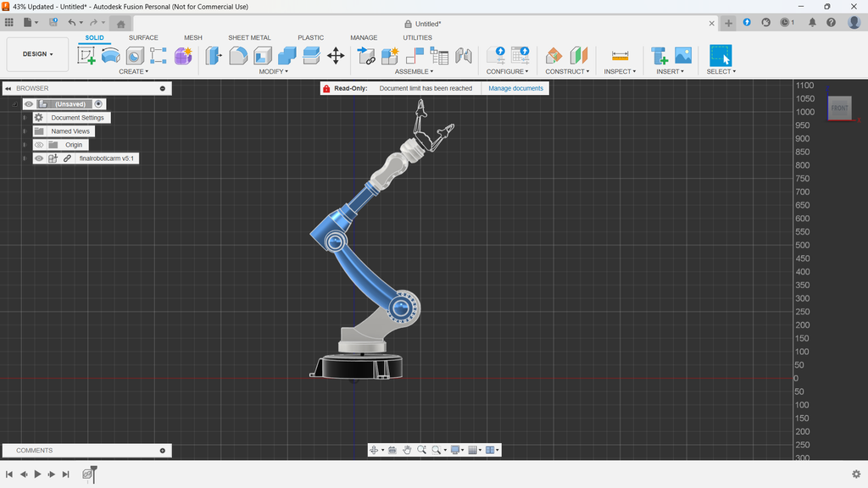Toggle visibility of the Unsaved root component
The width and height of the screenshot is (868, 488).
tap(29, 104)
